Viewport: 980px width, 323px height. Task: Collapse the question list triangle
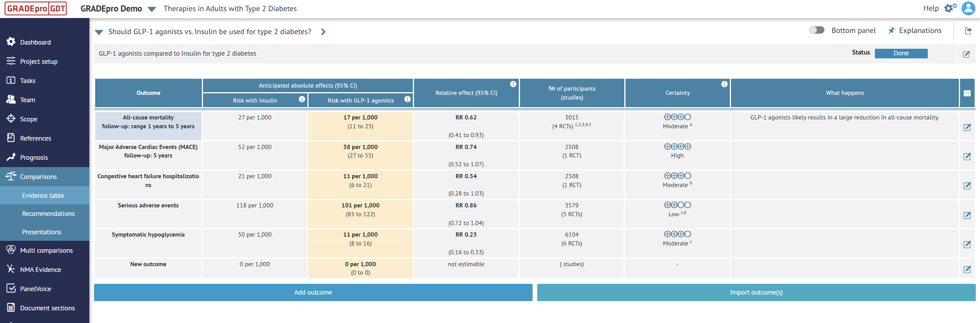click(x=99, y=32)
